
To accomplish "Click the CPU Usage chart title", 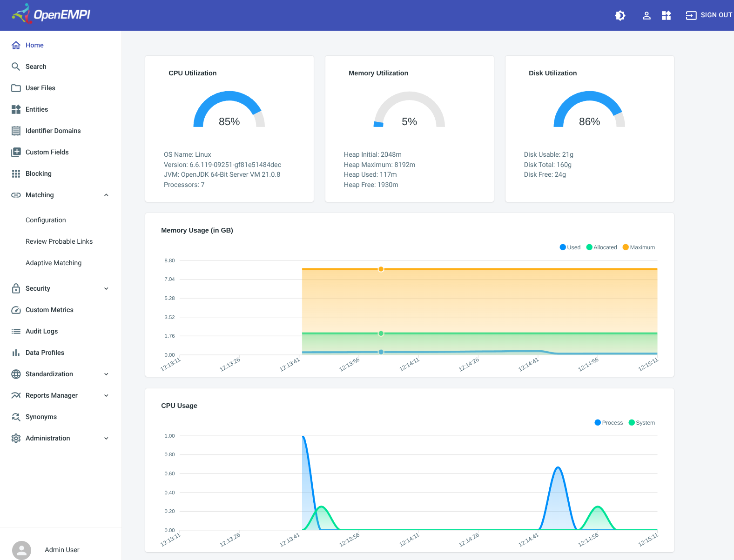I will [x=179, y=406].
